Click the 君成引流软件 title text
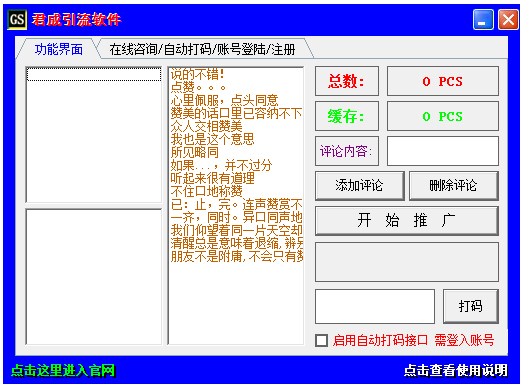Image resolution: width=524 pixels, height=388 pixels. 77,20
